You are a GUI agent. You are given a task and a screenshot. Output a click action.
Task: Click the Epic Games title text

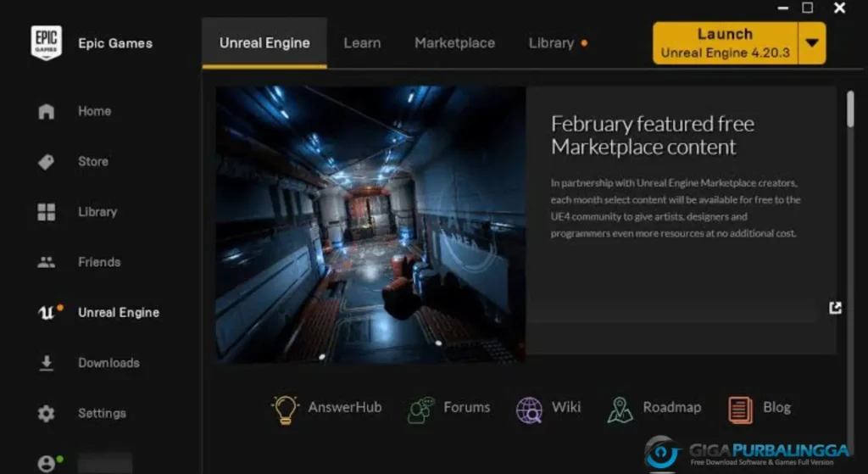coord(115,43)
